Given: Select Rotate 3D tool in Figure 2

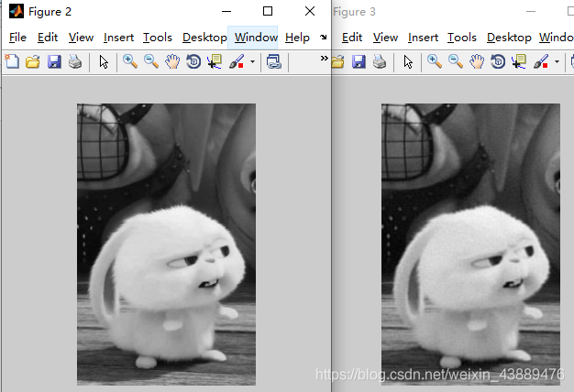Looking at the screenshot, I should coord(193,61).
